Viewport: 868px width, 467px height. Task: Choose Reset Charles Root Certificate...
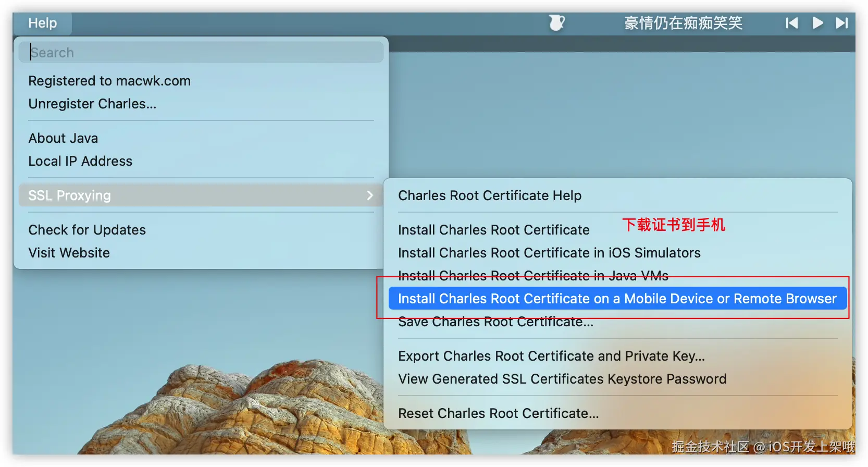618,413
